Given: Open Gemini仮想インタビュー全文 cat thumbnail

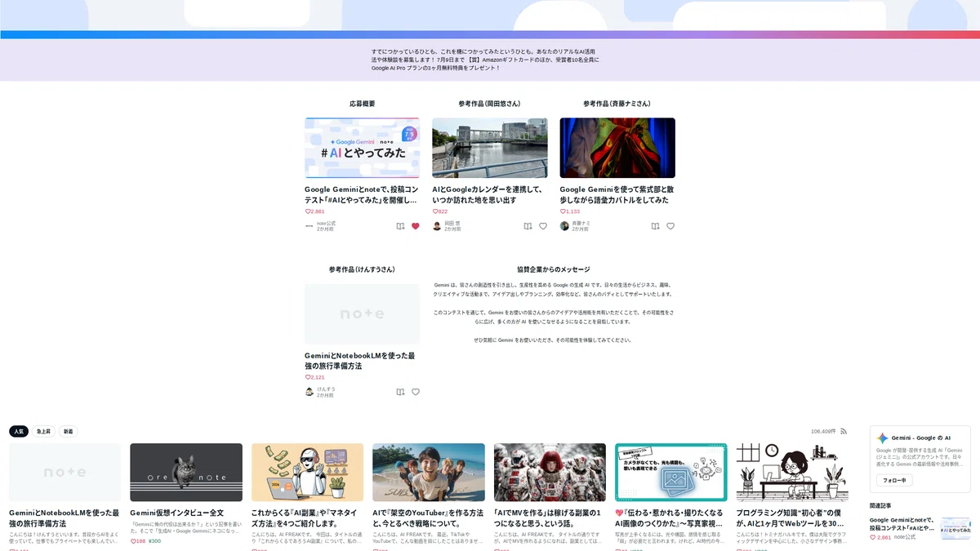Looking at the screenshot, I should pyautogui.click(x=186, y=473).
